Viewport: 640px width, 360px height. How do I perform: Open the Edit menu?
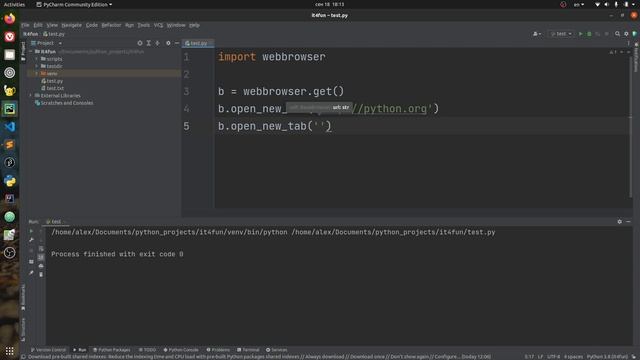coord(38,25)
